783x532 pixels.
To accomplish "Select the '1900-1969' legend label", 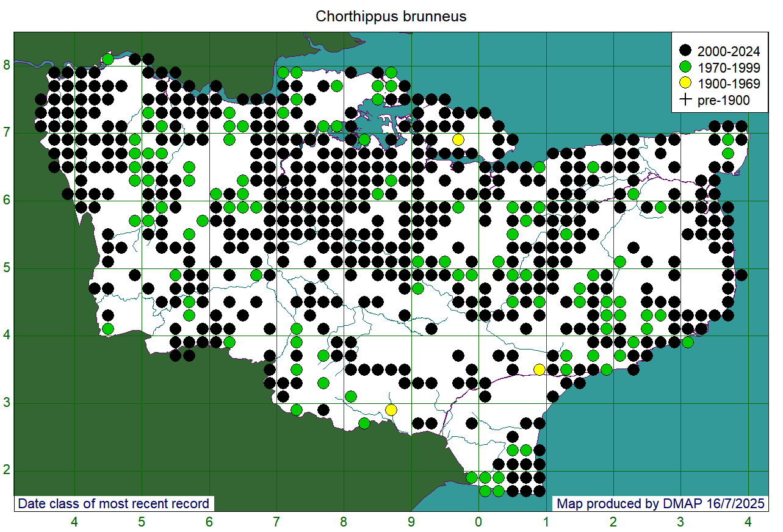I will [x=729, y=84].
